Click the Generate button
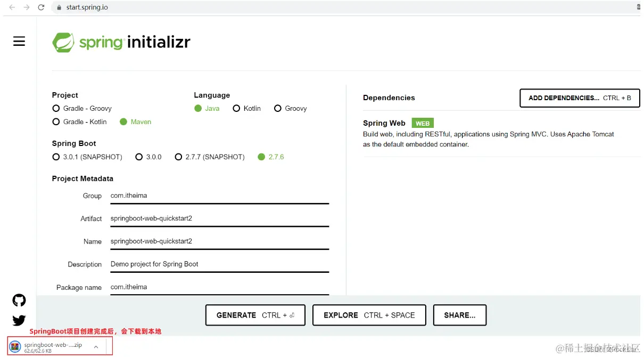This screenshot has width=644, height=357. 255,315
